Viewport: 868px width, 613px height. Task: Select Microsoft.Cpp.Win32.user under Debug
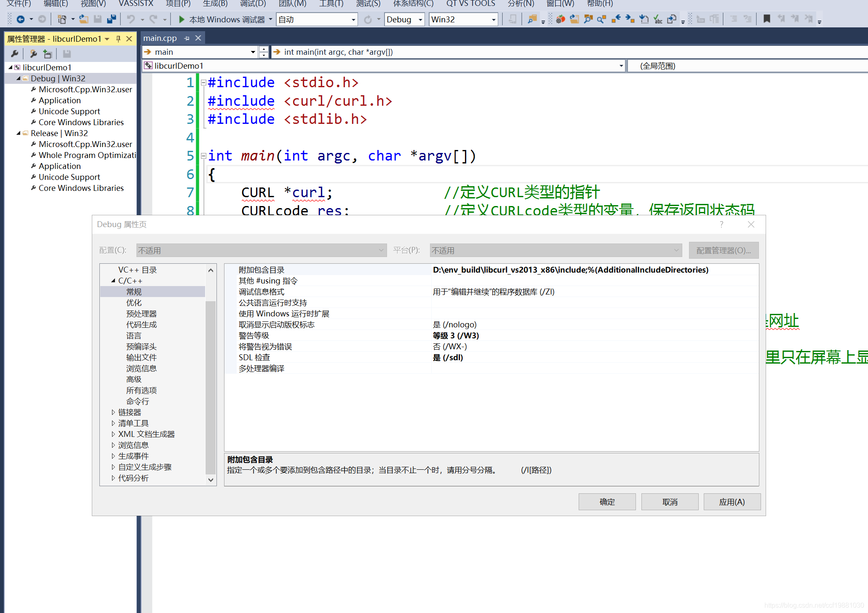tap(85, 89)
